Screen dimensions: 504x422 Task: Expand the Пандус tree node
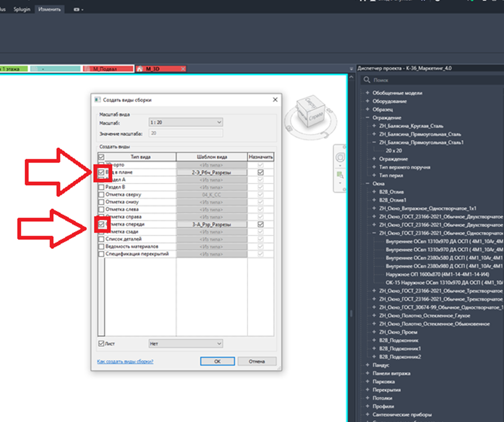[368, 365]
